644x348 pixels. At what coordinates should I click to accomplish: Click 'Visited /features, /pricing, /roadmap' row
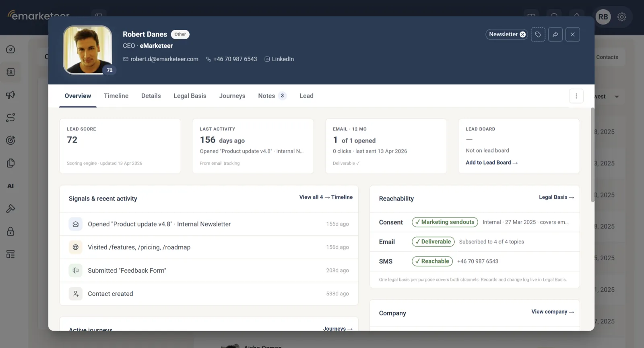(209, 247)
